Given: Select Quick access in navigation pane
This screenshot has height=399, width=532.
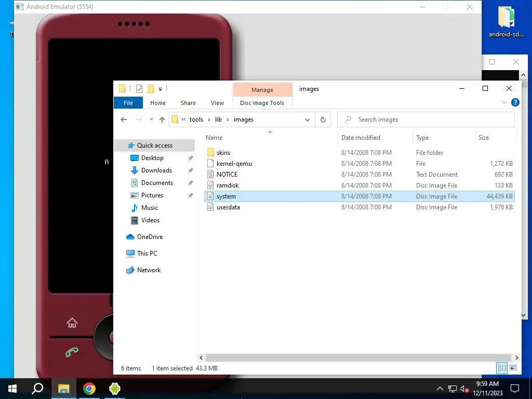Looking at the screenshot, I should tap(155, 145).
